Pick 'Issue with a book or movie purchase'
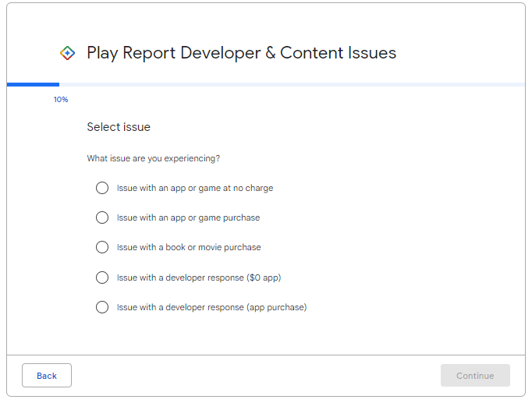 pos(102,247)
